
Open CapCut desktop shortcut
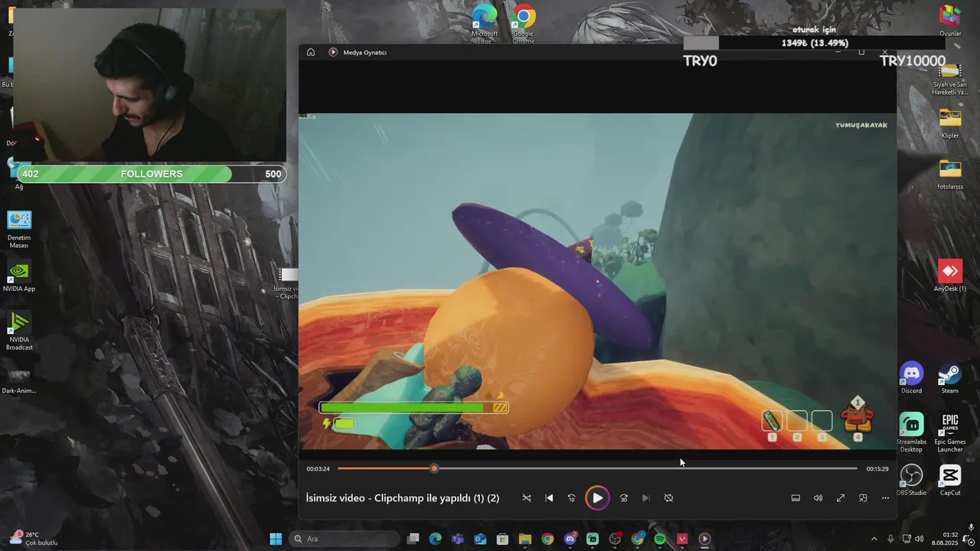click(x=950, y=480)
